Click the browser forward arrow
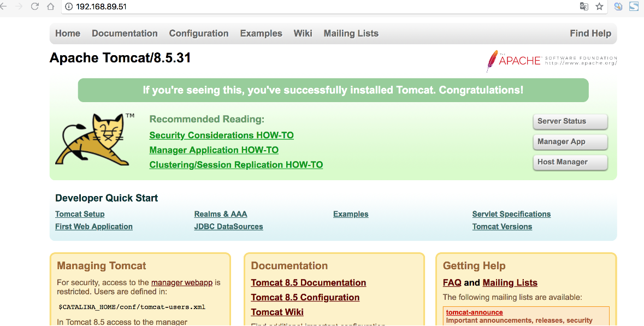The height and width of the screenshot is (326, 644). point(19,6)
